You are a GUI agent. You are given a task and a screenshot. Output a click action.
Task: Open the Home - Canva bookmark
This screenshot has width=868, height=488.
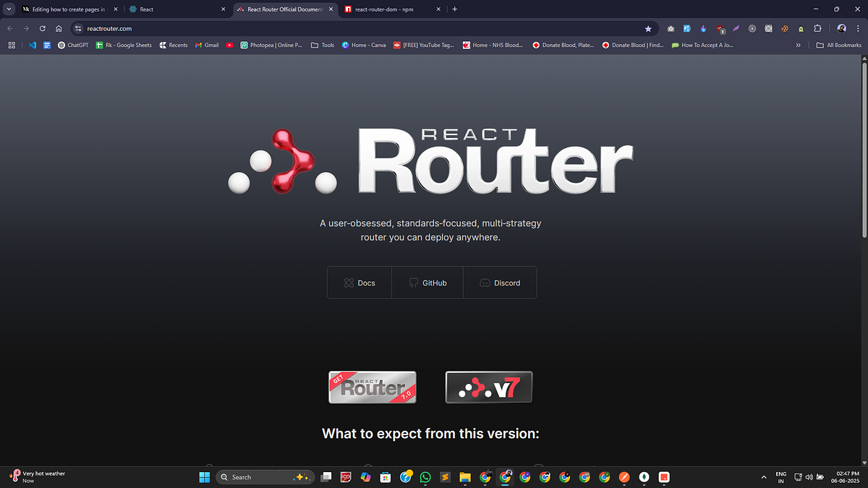pos(364,45)
